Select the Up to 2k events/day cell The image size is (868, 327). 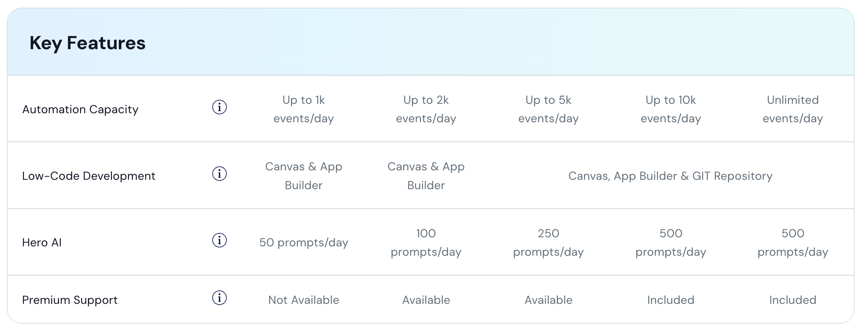point(426,109)
